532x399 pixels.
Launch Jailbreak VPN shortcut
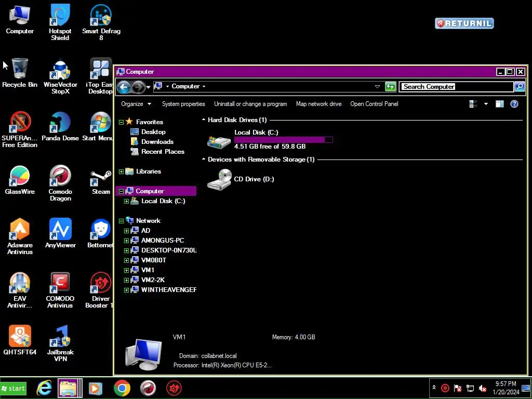point(60,343)
